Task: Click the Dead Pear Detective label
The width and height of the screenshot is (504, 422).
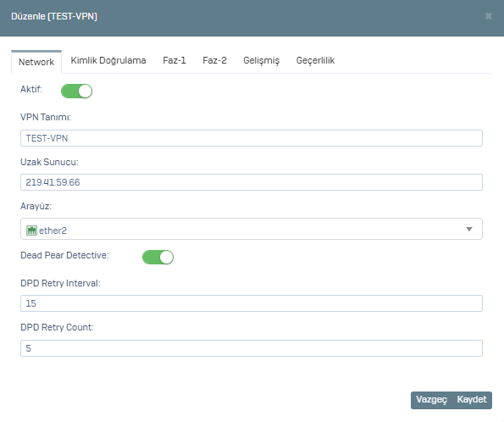Action: (64, 255)
